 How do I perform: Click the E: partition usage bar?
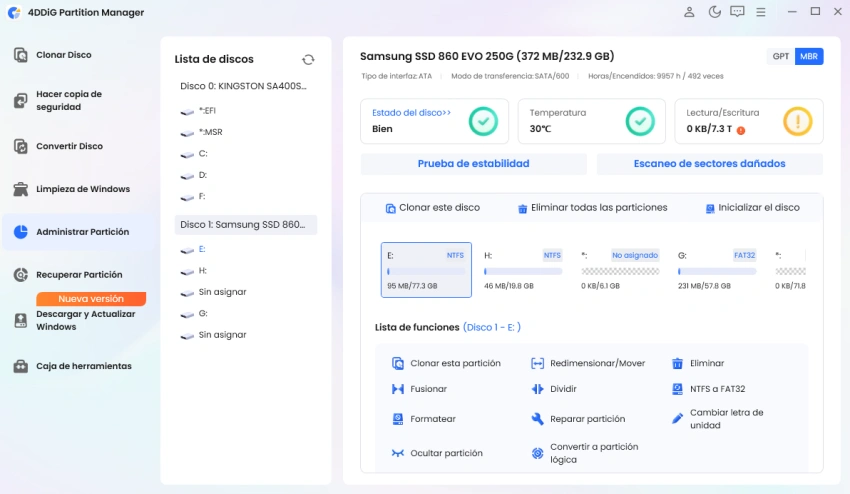(x=426, y=271)
